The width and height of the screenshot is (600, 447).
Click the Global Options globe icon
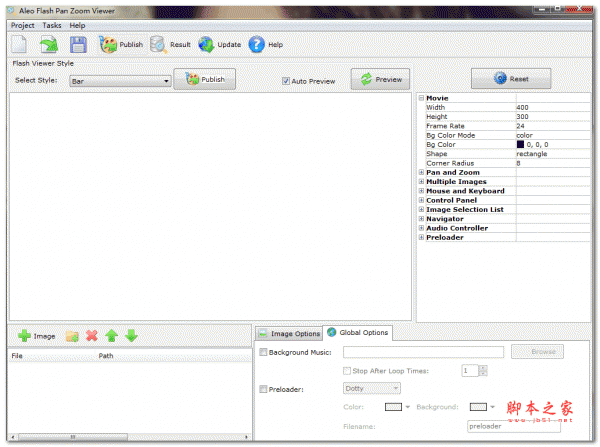332,332
